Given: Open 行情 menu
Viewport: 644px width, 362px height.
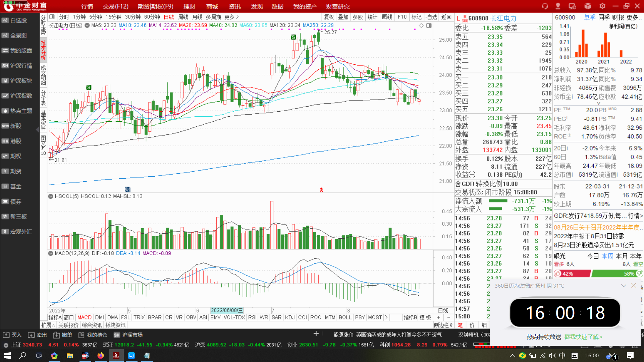Looking at the screenshot, I should click(87, 6).
